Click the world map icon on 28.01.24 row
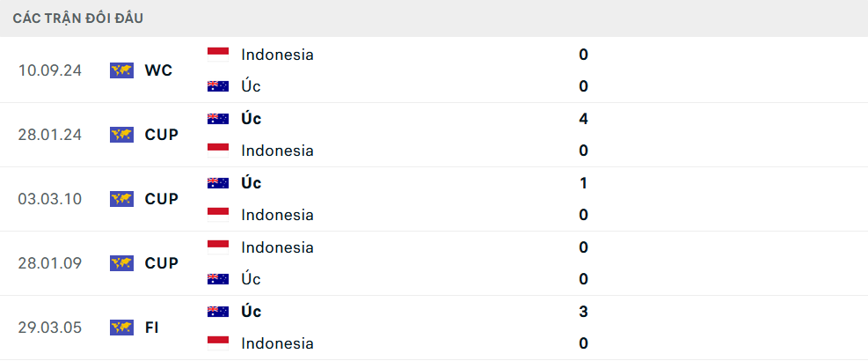The image size is (868, 361). 121,135
